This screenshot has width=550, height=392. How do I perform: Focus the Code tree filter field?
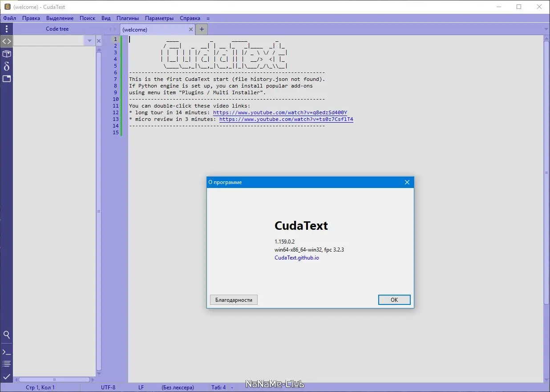(x=49, y=41)
